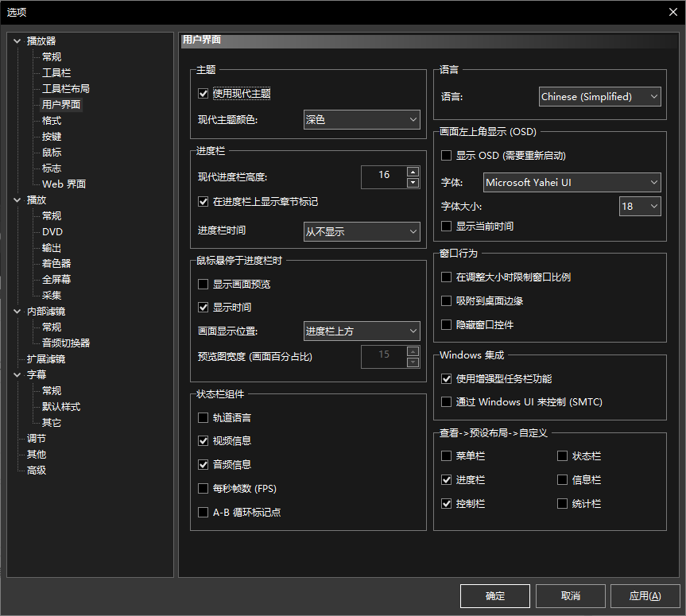Collapse the 内部滤镜 tree node

17,312
